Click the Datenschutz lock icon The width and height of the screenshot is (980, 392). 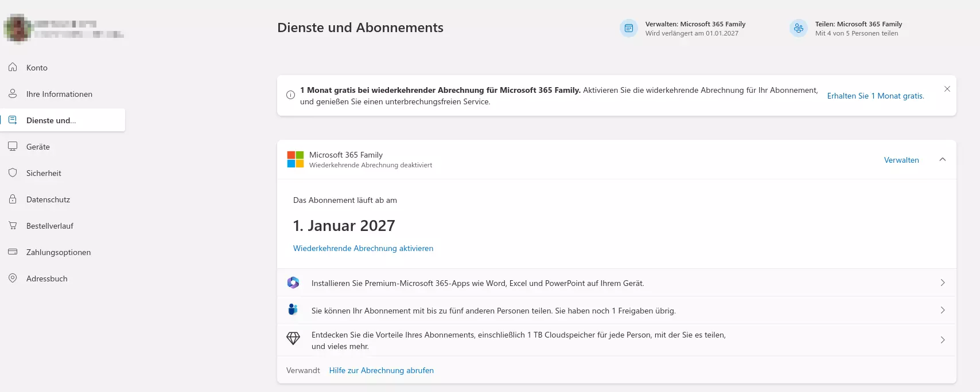pos(13,199)
